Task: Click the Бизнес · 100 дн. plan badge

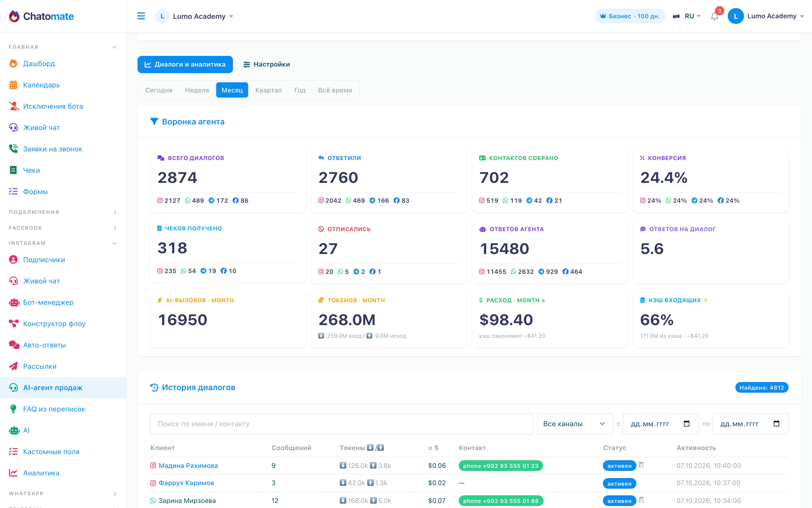Action: click(x=630, y=16)
